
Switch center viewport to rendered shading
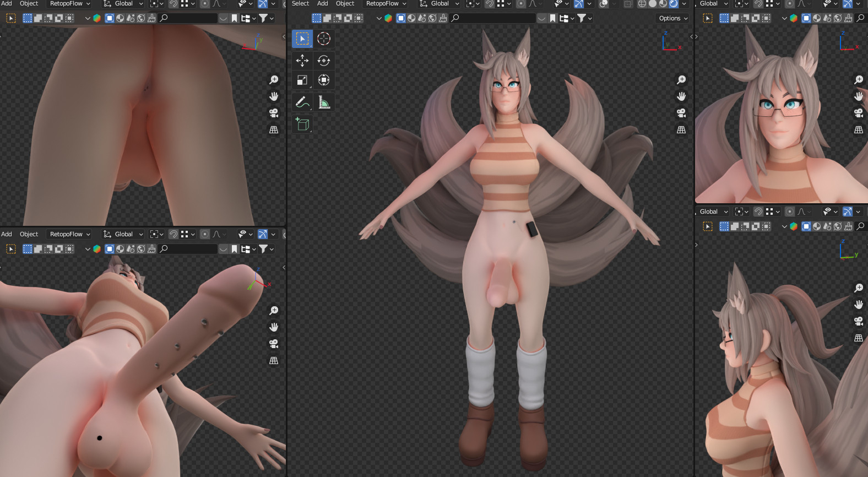pos(674,4)
